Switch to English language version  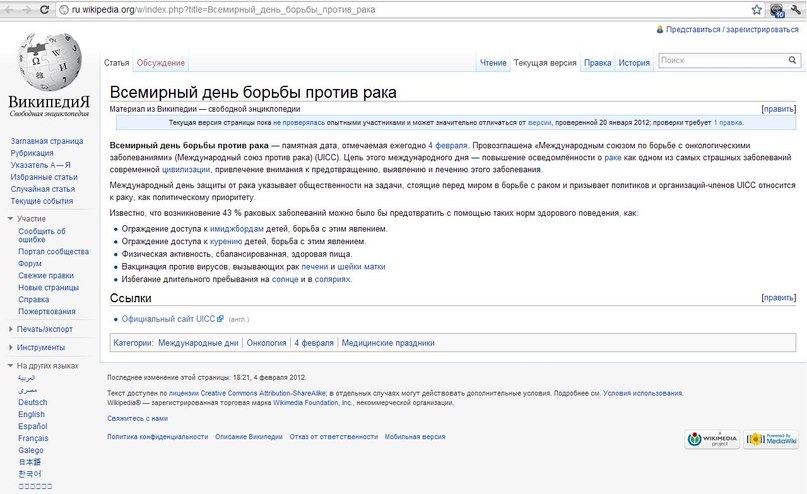tap(31, 414)
